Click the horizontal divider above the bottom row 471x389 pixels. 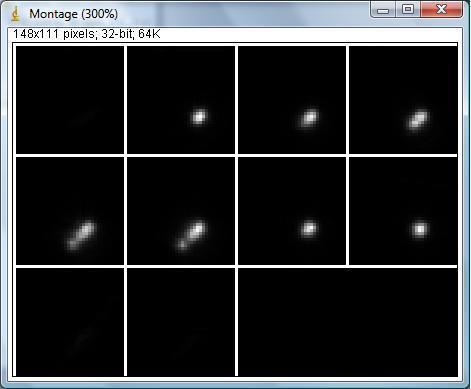[x=237, y=266]
